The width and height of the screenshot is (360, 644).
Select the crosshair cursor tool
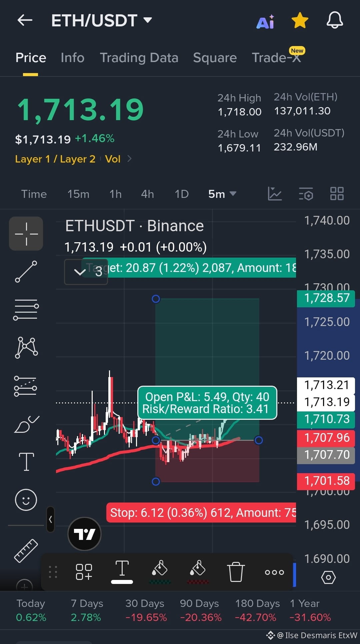(26, 234)
